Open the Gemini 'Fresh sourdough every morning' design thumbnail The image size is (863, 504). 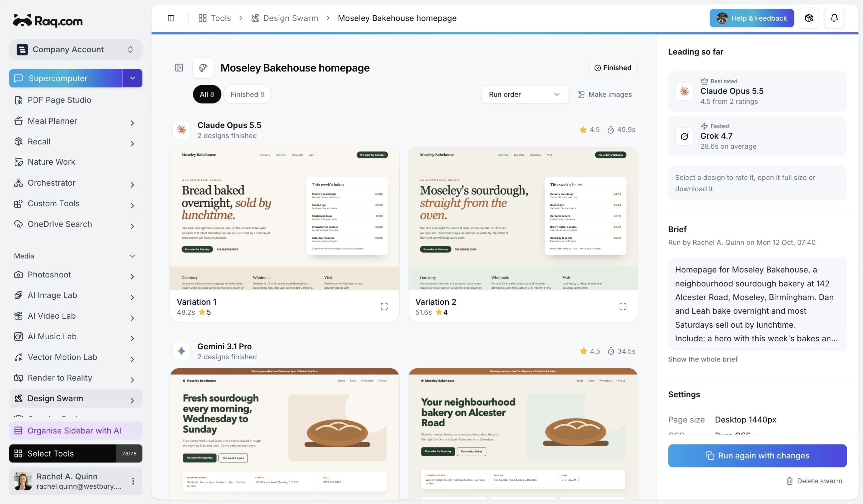point(284,433)
